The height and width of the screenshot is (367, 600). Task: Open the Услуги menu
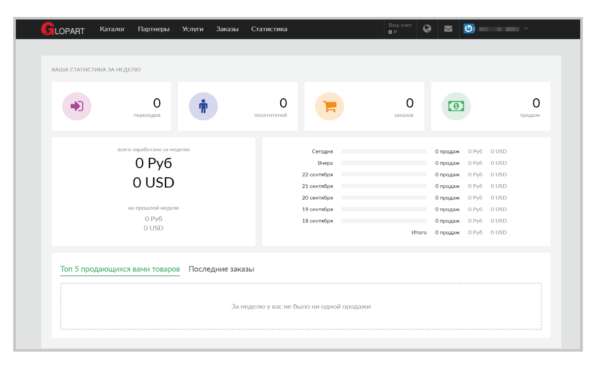tap(192, 29)
